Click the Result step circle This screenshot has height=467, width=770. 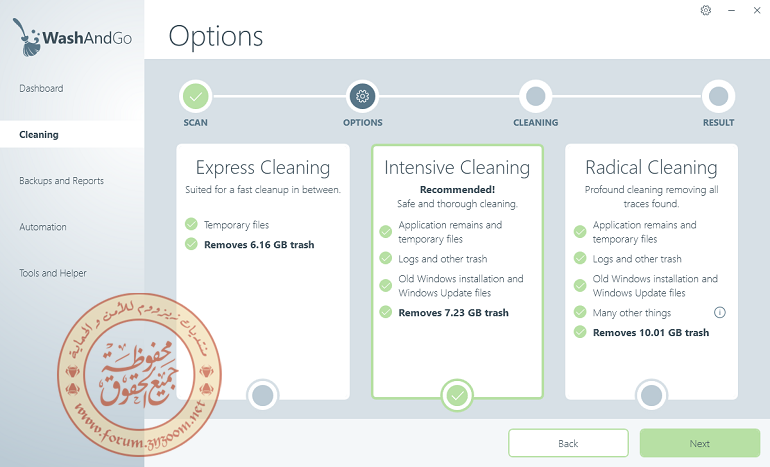click(x=718, y=96)
